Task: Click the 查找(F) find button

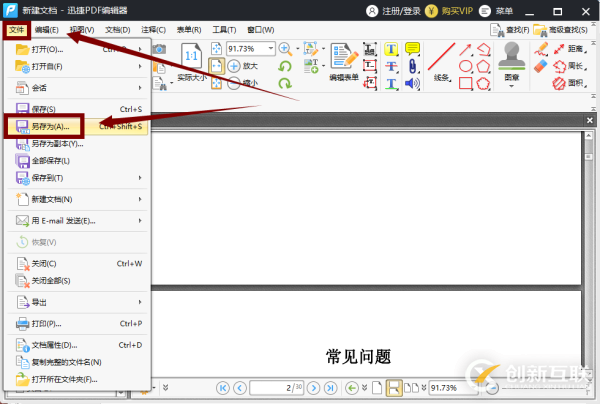Action: (x=509, y=30)
